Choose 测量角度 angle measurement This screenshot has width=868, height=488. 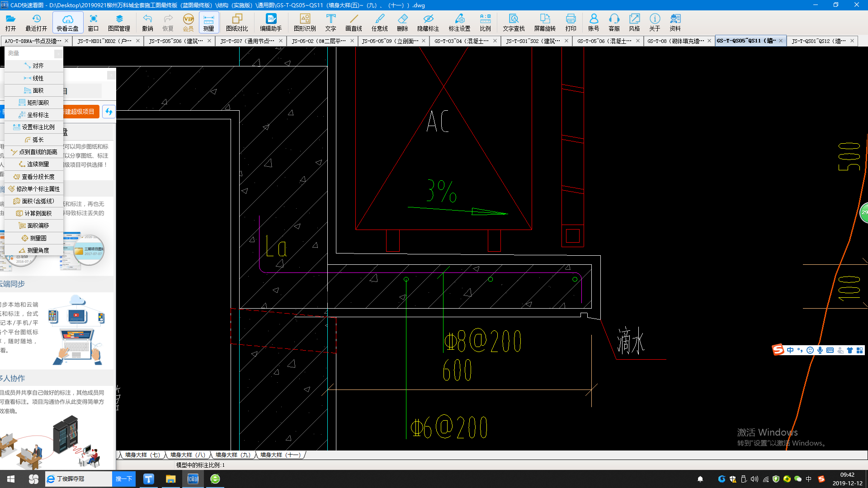click(x=34, y=250)
